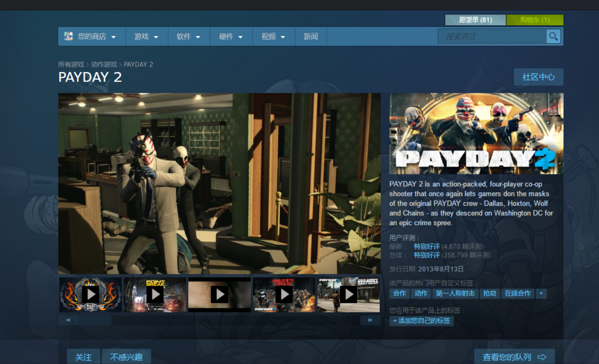The width and height of the screenshot is (599, 364).
Task: Go to 所有游戏 breadcrumb link
Action: [71, 64]
